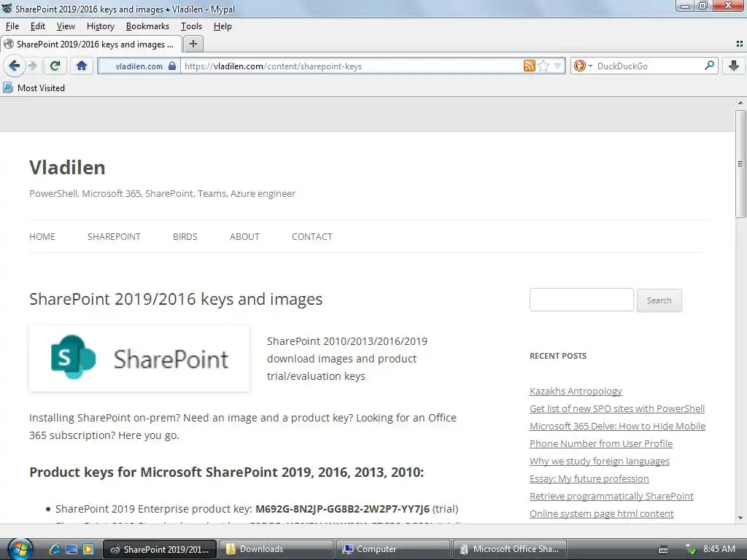
Task: Click the Most Visited bookmarks folder
Action: (x=34, y=87)
